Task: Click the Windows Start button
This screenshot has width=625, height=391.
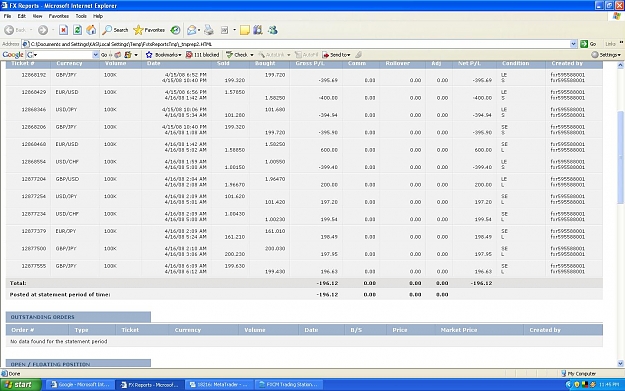Action: coord(21,385)
